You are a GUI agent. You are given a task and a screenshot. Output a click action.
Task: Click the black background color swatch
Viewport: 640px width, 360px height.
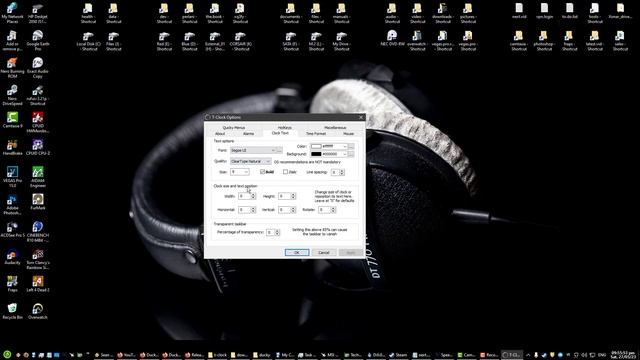(x=316, y=154)
